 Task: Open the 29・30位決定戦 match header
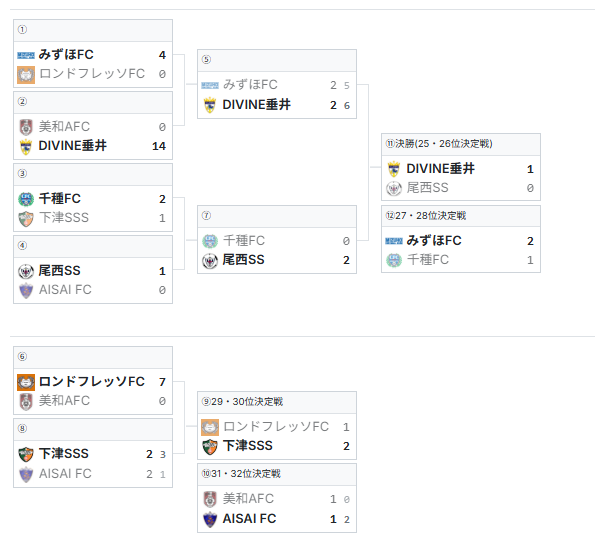[277, 402]
